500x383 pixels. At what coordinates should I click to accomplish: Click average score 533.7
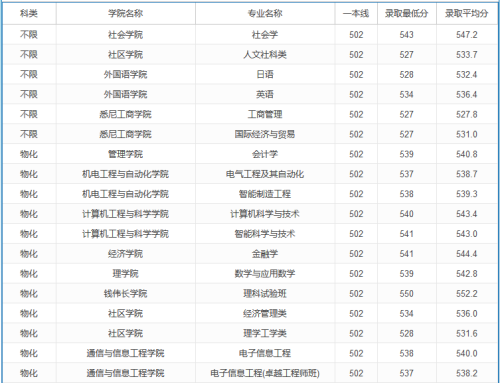(467, 55)
